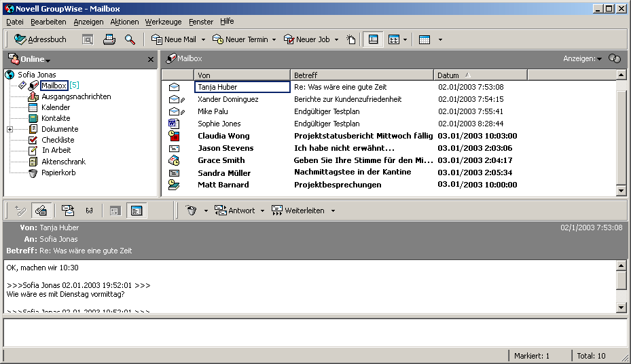The width and height of the screenshot is (631, 364).
Task: Click the message list scroll down arrow
Action: [x=621, y=191]
